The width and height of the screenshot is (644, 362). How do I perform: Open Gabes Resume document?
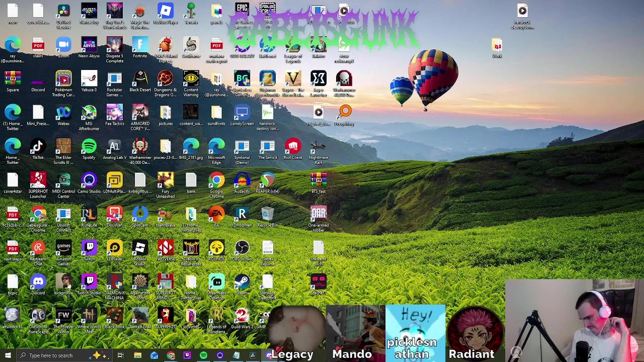click(x=268, y=253)
